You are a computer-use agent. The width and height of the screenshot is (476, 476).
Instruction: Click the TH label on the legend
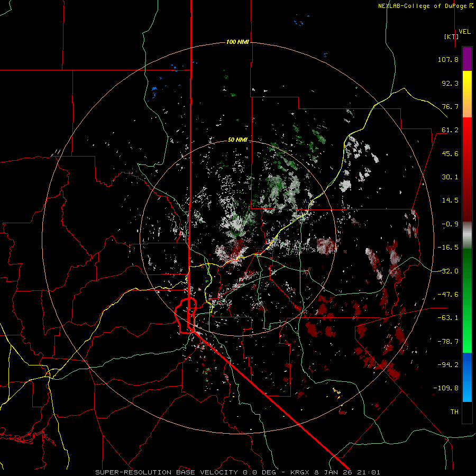point(454,412)
